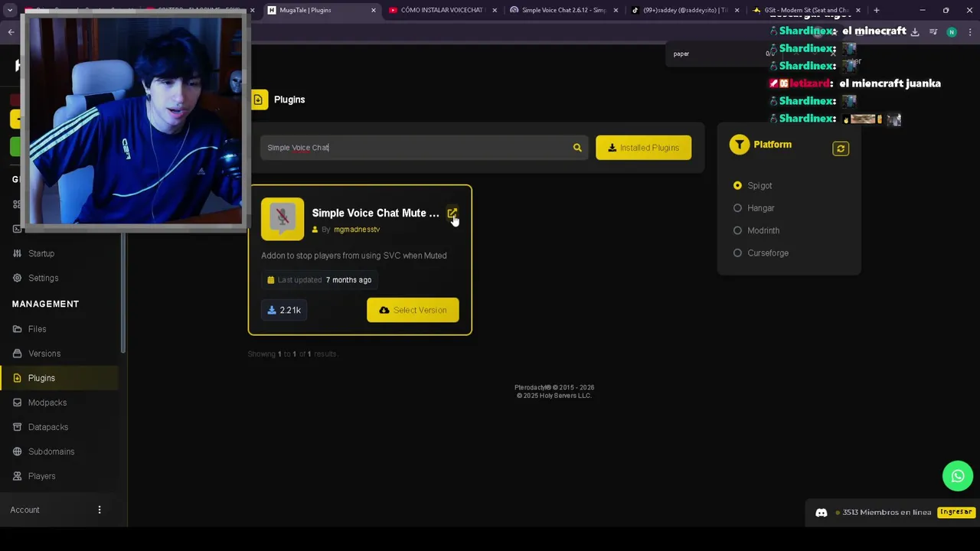Open Datapacks in the sidebar
This screenshot has height=551, width=980.
coord(48,427)
